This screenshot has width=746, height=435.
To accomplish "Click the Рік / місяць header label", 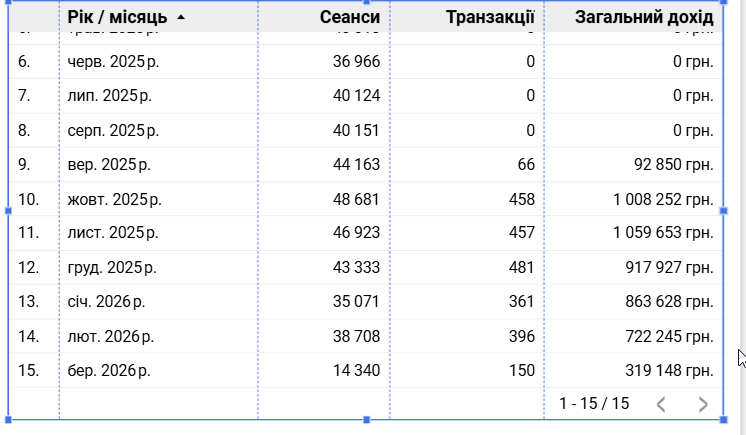I will [117, 18].
